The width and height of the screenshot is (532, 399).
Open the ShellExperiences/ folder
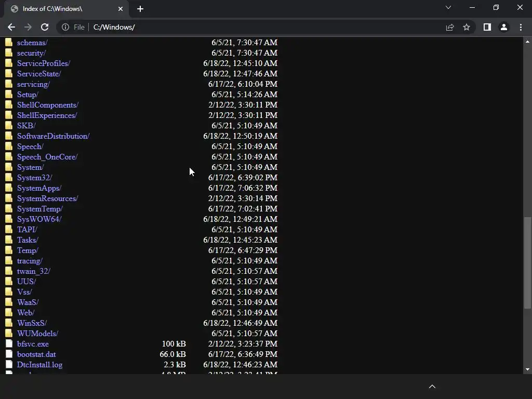[x=47, y=115]
